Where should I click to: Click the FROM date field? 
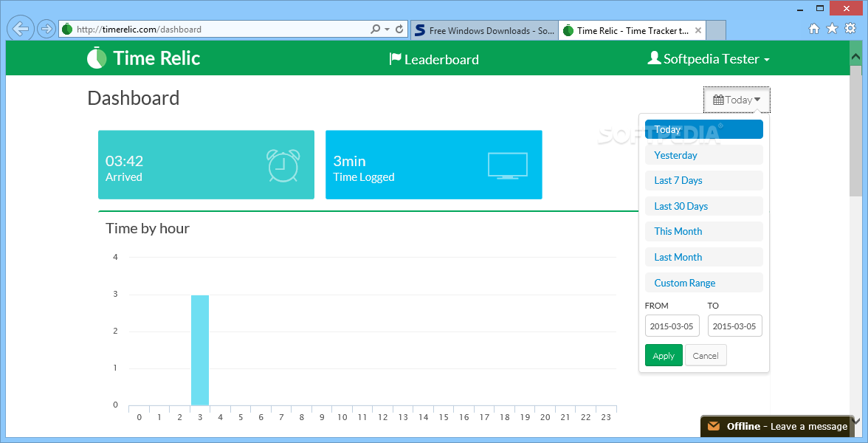tap(672, 326)
